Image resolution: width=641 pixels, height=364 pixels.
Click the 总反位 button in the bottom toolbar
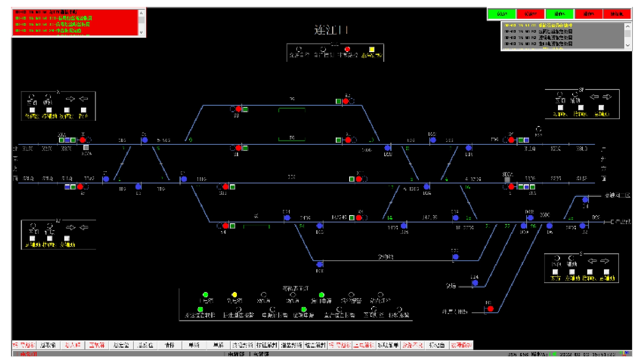[145, 345]
